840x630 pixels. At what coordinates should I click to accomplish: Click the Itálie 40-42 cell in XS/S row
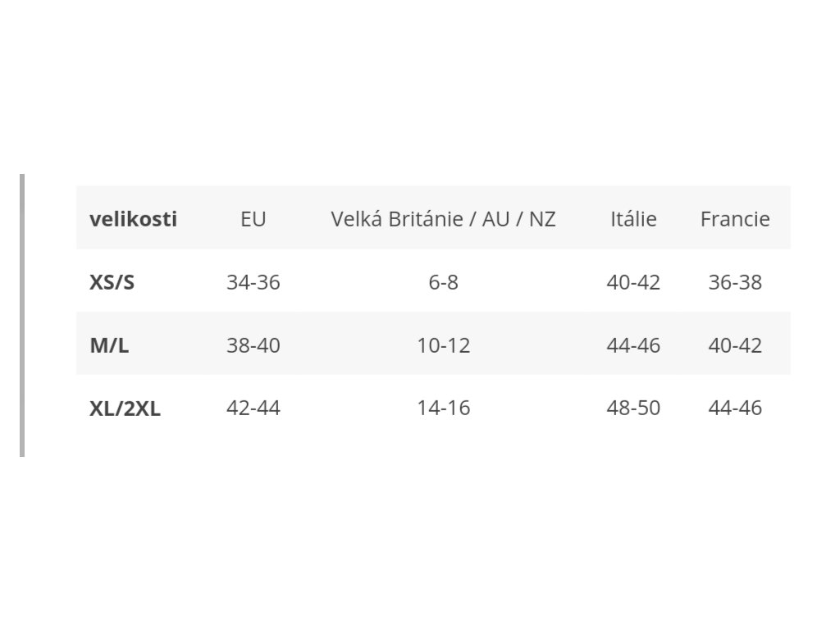click(x=633, y=282)
